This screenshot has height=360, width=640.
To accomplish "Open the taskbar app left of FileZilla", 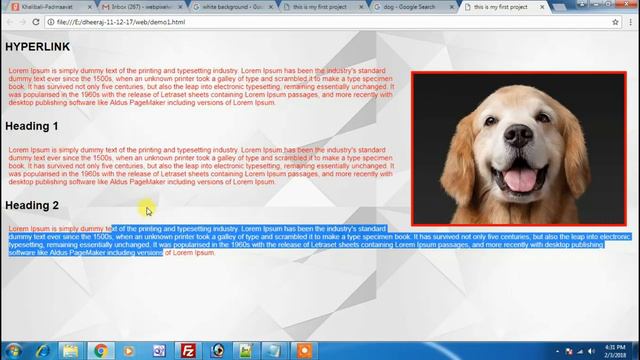I will tap(159, 351).
